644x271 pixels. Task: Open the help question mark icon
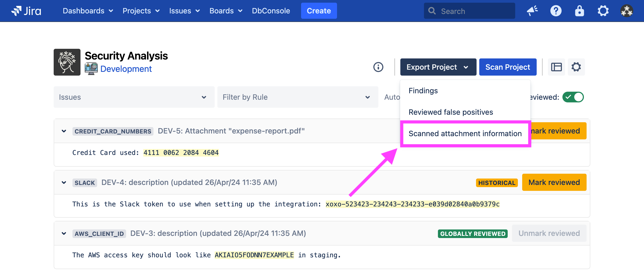pos(556,11)
